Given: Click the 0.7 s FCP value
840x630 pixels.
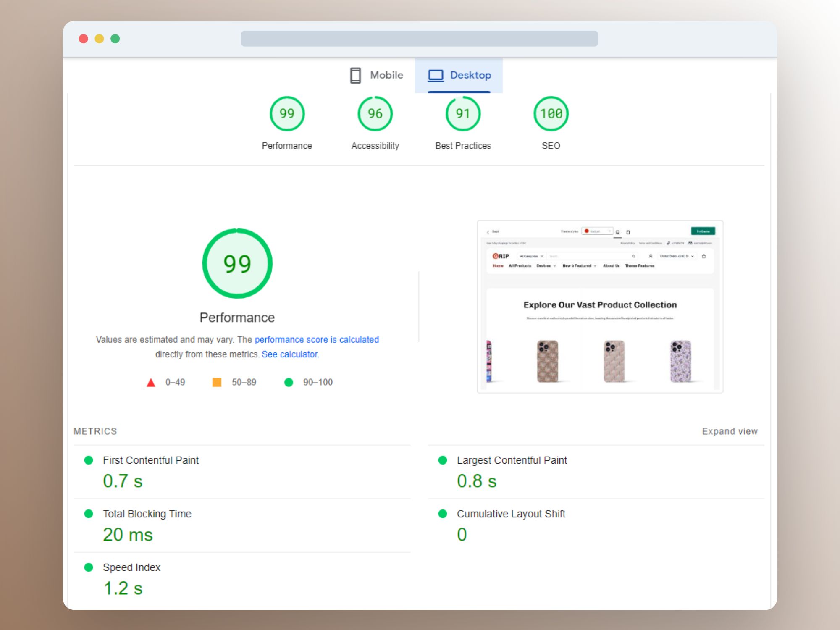Looking at the screenshot, I should coord(123,481).
